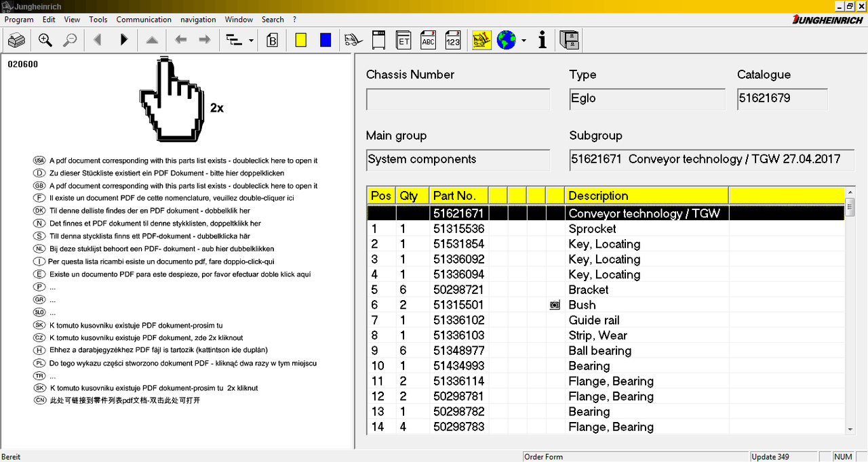
Task: Click the globe language icon
Action: pos(507,41)
